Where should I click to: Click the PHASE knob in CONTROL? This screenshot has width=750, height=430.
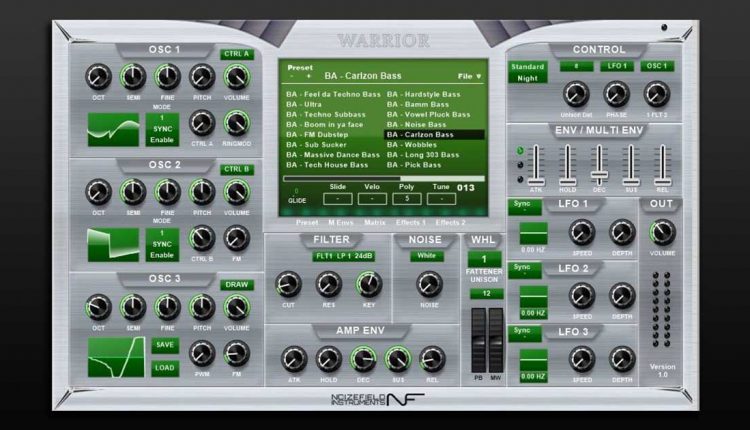(616, 94)
